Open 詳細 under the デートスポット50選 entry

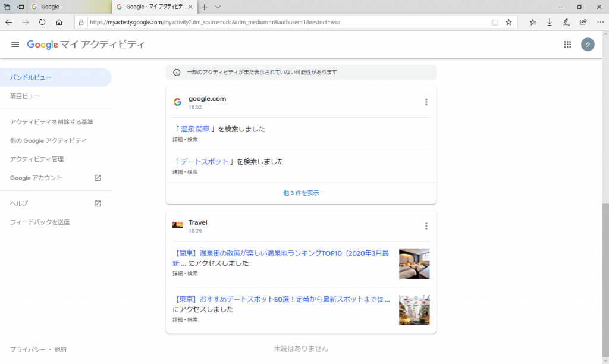pos(178,320)
